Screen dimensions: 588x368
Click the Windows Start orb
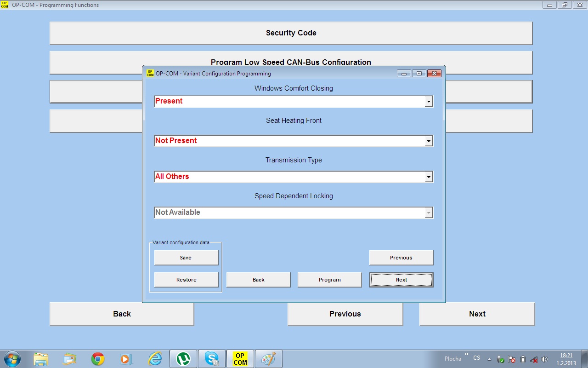(x=12, y=359)
